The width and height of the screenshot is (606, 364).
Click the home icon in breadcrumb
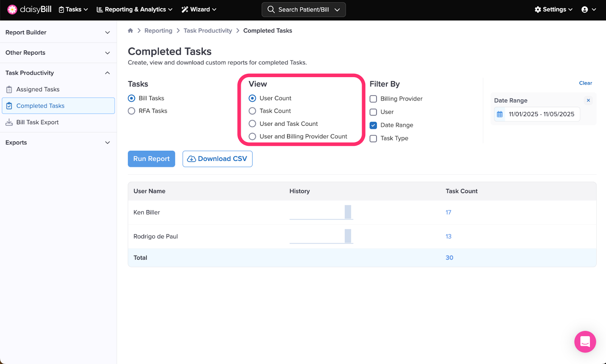[x=130, y=31]
